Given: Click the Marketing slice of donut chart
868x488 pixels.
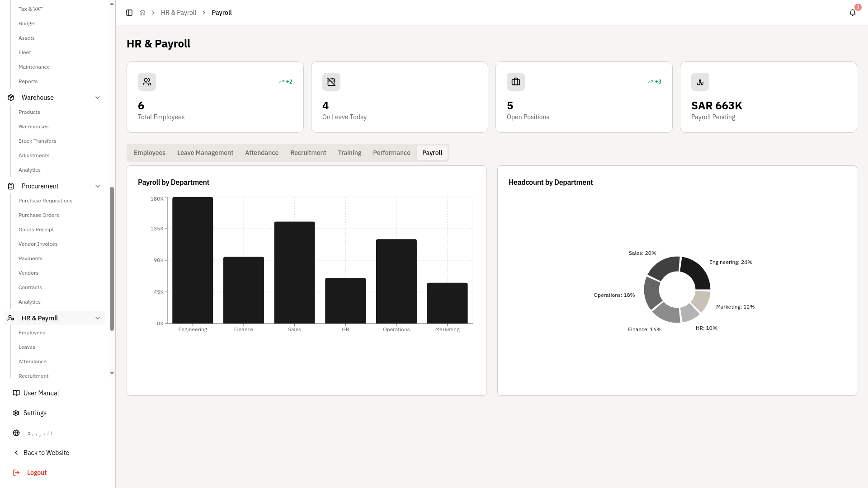Looking at the screenshot, I should click(702, 300).
